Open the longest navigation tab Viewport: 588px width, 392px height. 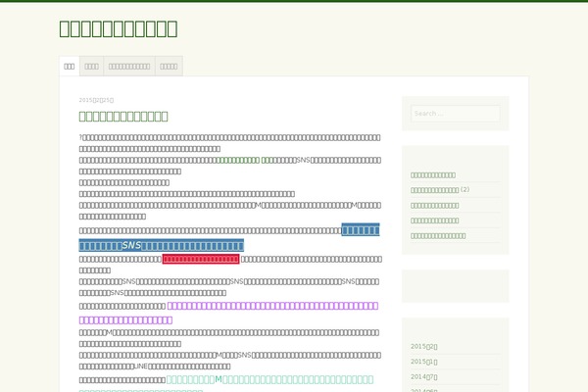coord(129,66)
